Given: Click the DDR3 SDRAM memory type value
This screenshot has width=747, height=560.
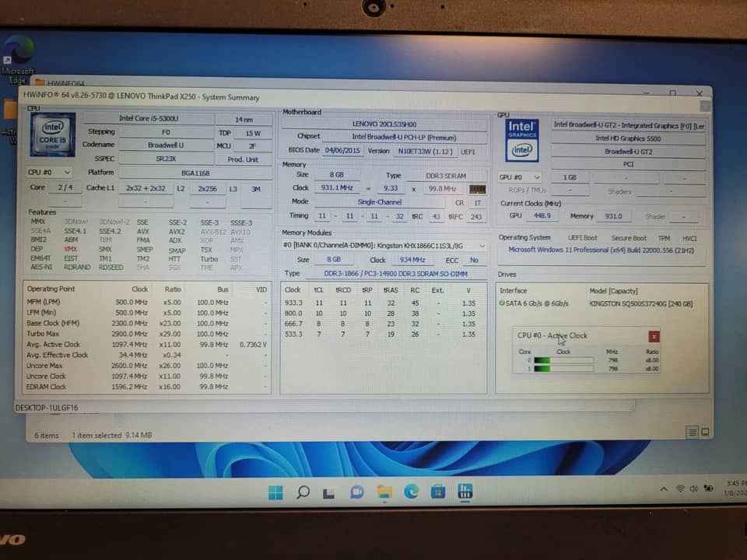Looking at the screenshot, I should [445, 177].
